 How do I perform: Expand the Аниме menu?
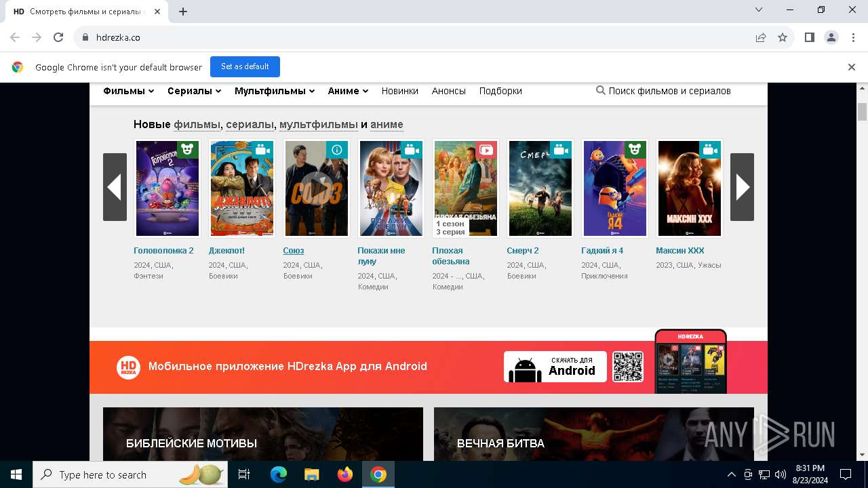coord(348,91)
